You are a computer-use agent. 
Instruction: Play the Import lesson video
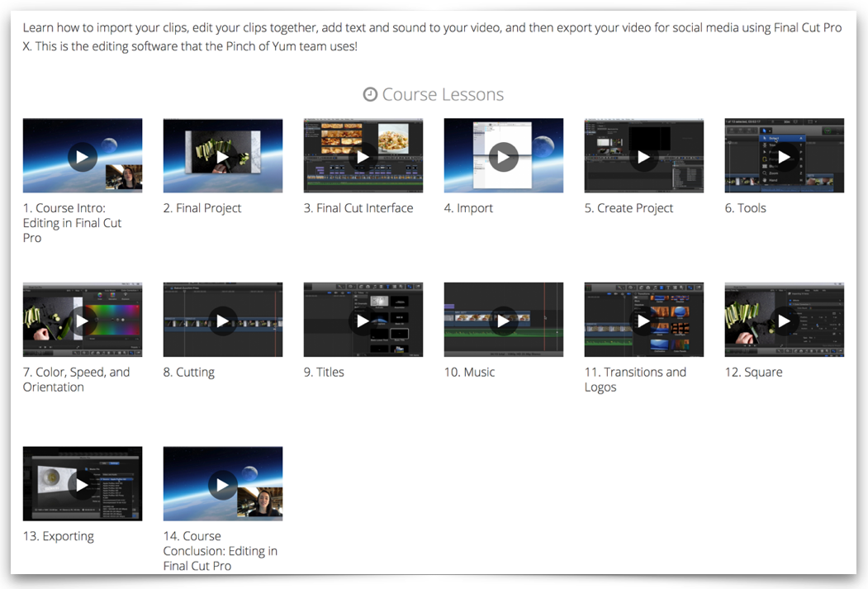503,157
